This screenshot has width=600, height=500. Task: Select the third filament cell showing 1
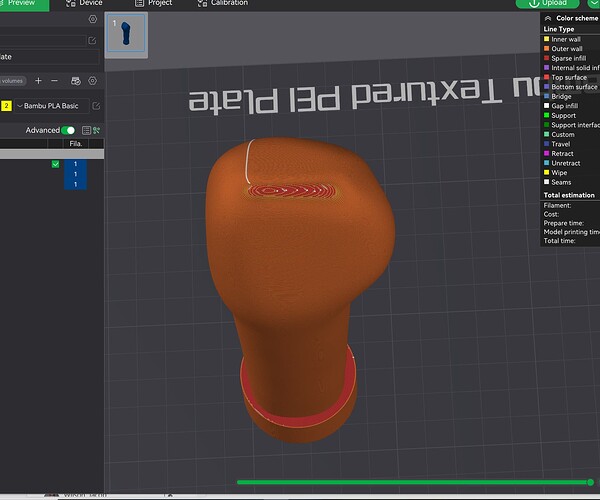coord(75,184)
